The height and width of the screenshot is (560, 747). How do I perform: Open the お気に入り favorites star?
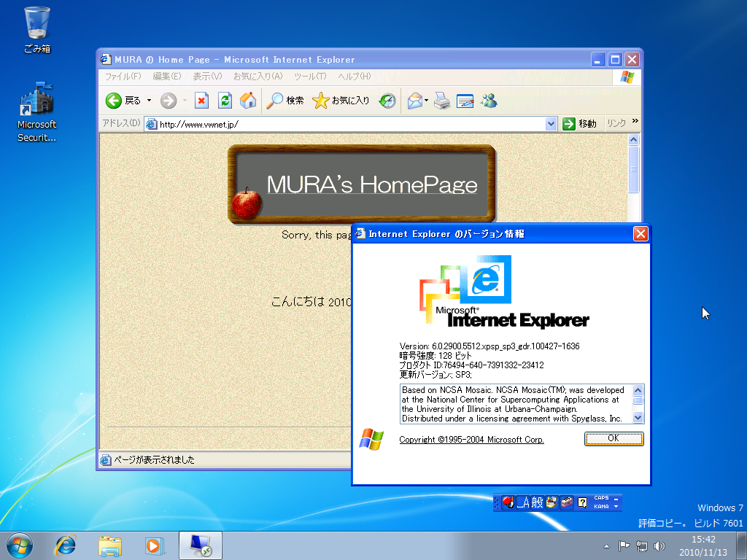pos(341,101)
